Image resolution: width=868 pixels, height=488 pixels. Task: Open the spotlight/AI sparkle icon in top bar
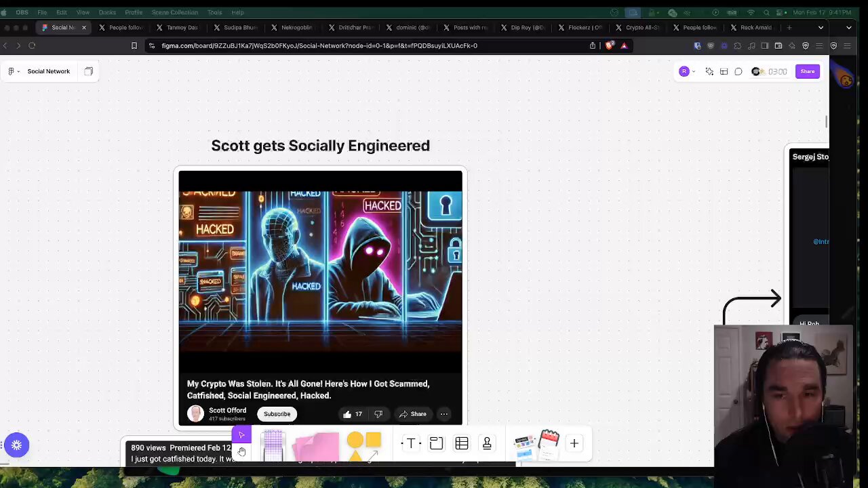click(709, 71)
